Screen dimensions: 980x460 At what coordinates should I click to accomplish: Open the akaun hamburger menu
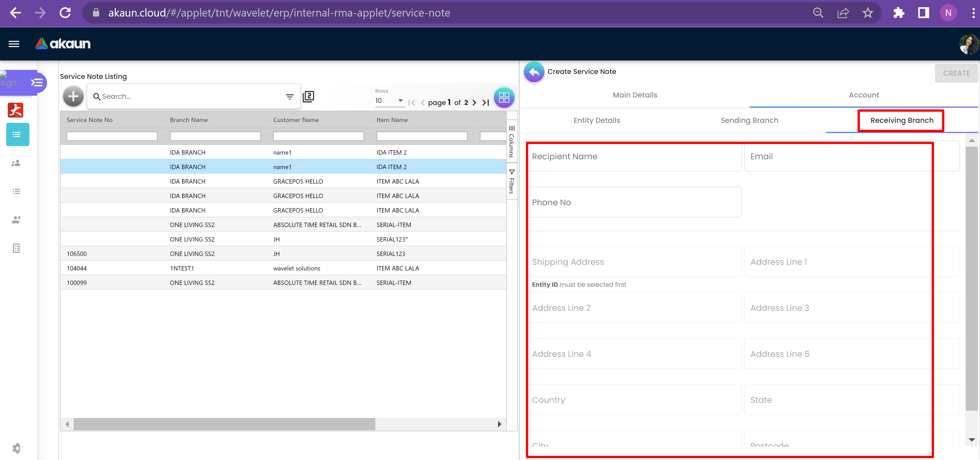tap(14, 44)
